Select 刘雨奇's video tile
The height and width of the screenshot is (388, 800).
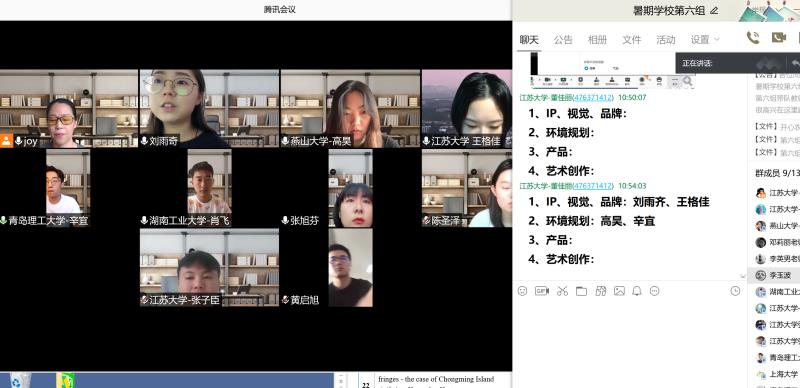[209, 109]
